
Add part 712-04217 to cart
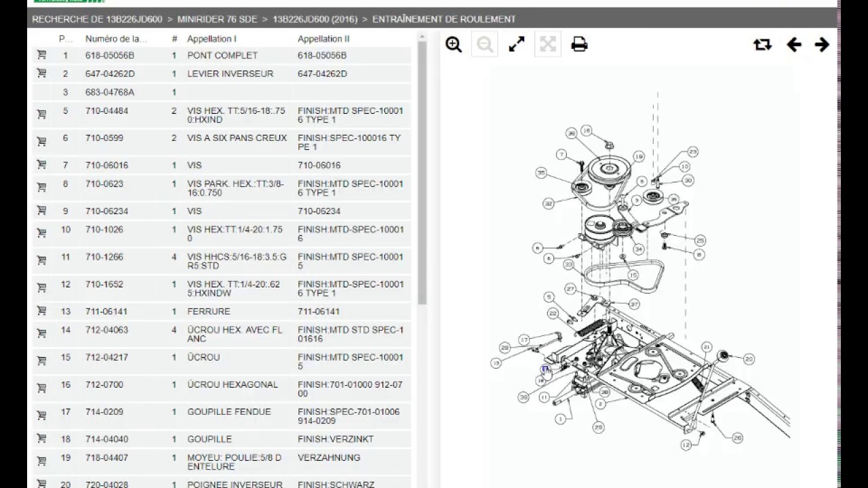[x=41, y=361]
